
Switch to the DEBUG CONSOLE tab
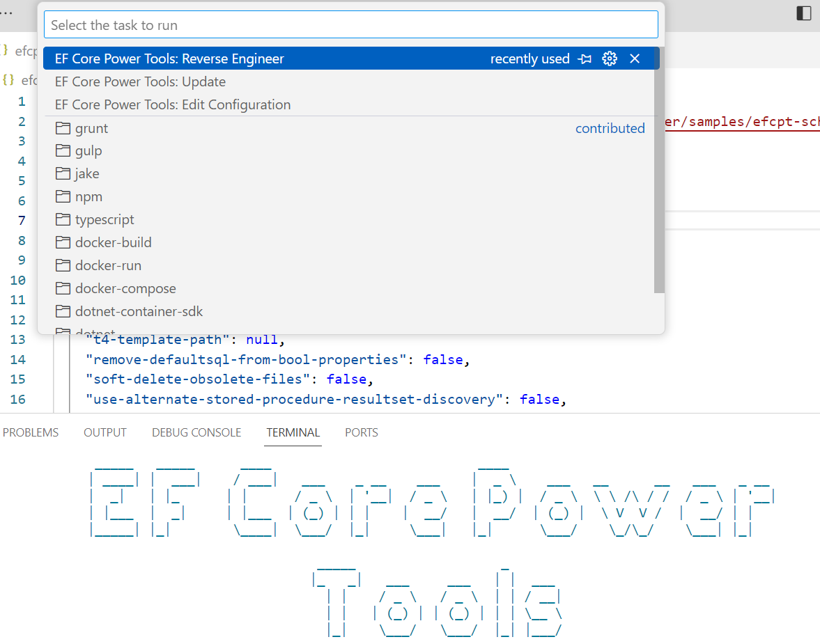tap(196, 433)
